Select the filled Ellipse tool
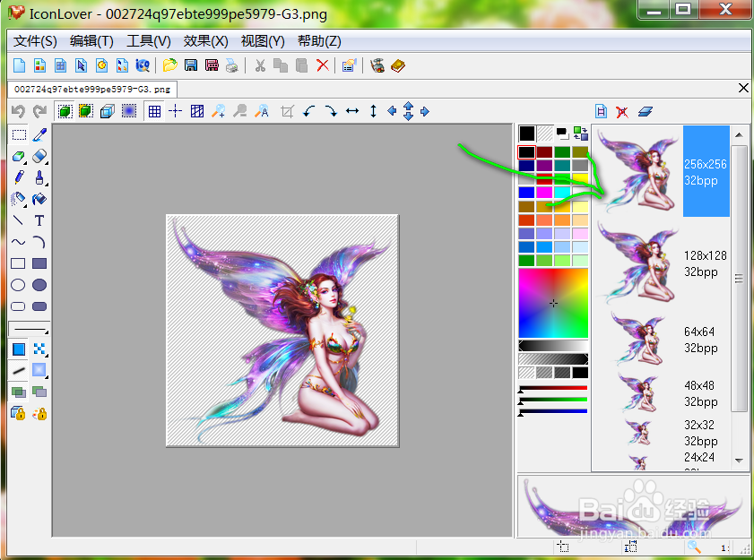Image resolution: width=754 pixels, height=560 pixels. [39, 285]
